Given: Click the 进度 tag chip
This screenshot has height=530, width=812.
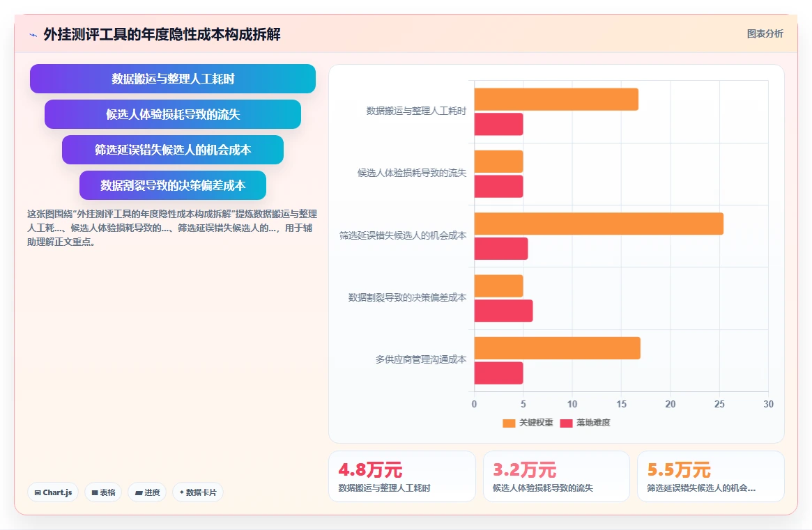Looking at the screenshot, I should pyautogui.click(x=147, y=492).
